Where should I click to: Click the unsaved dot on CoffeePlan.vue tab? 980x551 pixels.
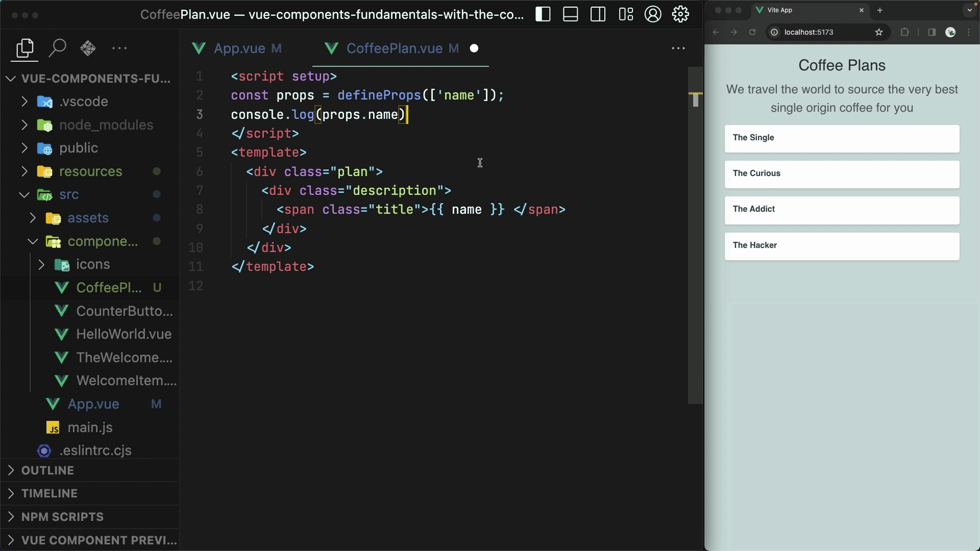(x=474, y=48)
